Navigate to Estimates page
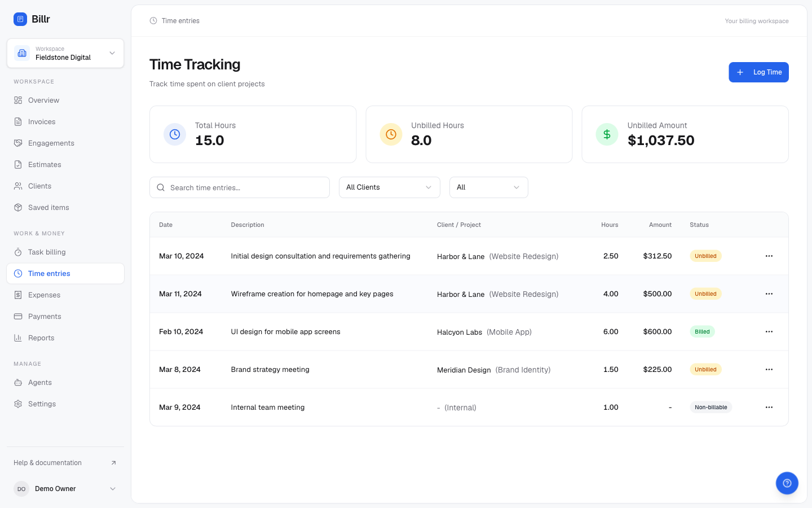This screenshot has width=812, height=508. [x=65, y=165]
